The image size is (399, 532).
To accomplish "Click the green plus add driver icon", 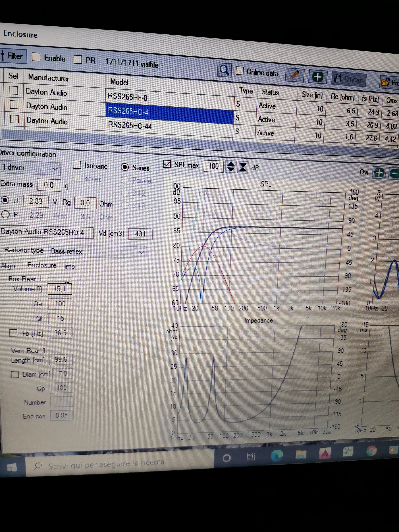I will [317, 77].
